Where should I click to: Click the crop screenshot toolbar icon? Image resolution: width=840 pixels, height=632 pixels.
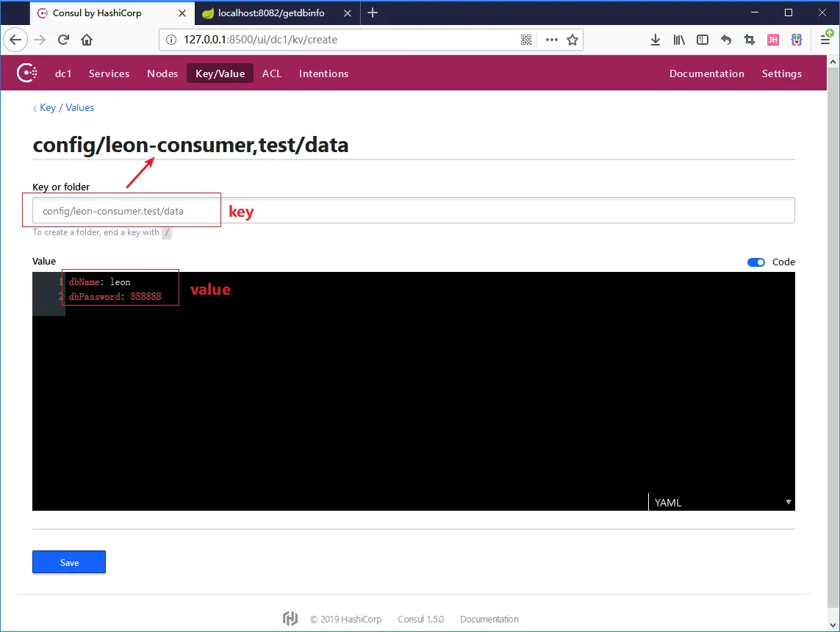pos(750,40)
